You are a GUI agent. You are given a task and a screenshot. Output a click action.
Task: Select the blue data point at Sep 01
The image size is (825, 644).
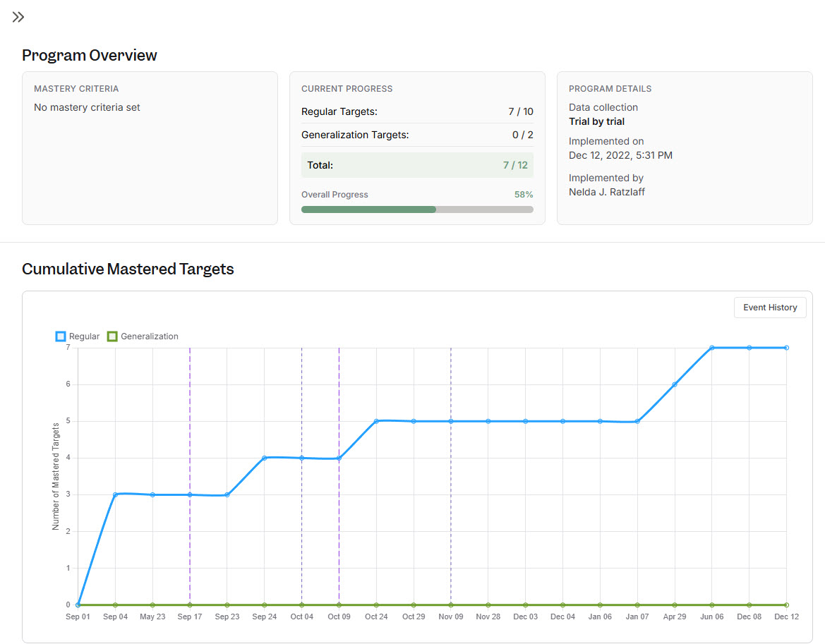tap(78, 604)
